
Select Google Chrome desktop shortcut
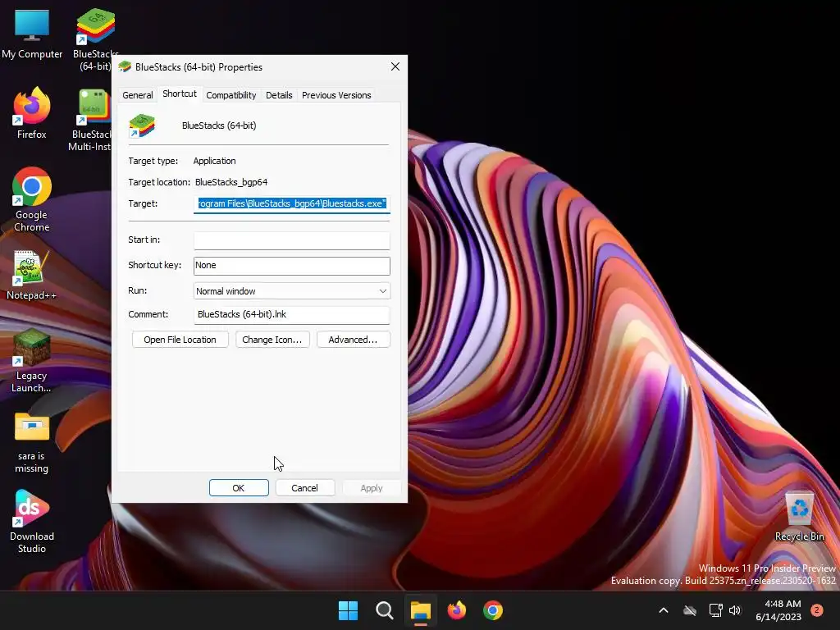coord(32,199)
